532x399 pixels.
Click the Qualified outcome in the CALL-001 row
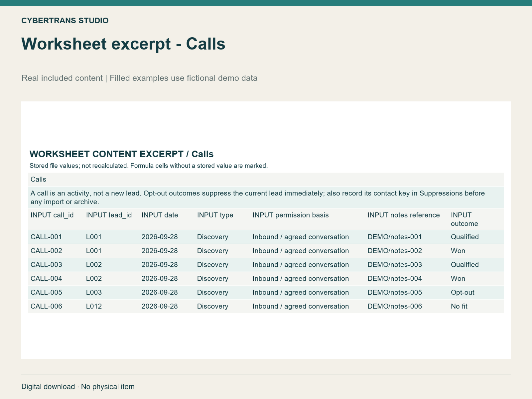click(465, 237)
